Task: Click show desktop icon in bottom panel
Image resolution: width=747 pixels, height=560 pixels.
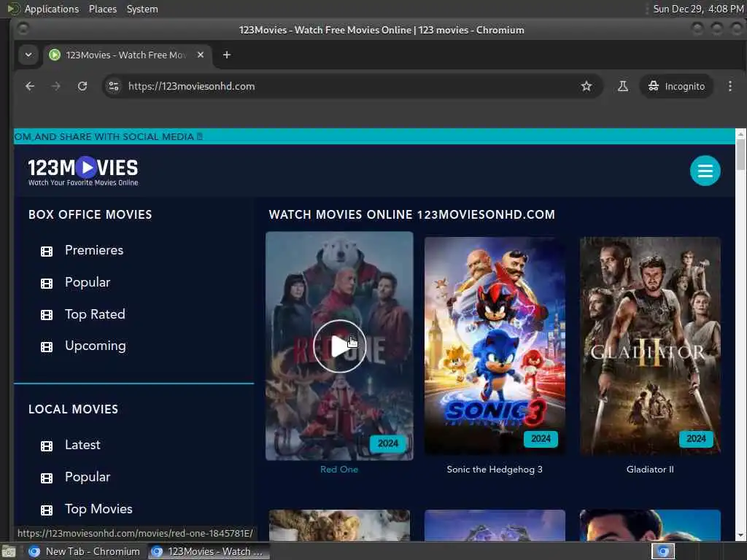Action: click(x=9, y=553)
